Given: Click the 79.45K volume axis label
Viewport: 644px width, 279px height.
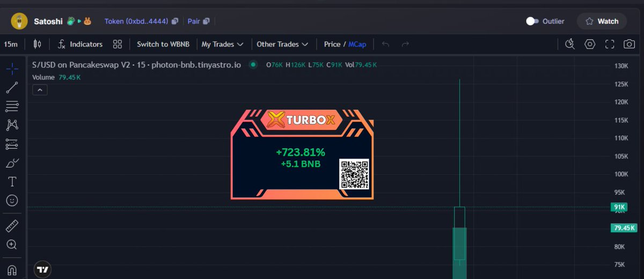Looking at the screenshot, I should pyautogui.click(x=624, y=228).
